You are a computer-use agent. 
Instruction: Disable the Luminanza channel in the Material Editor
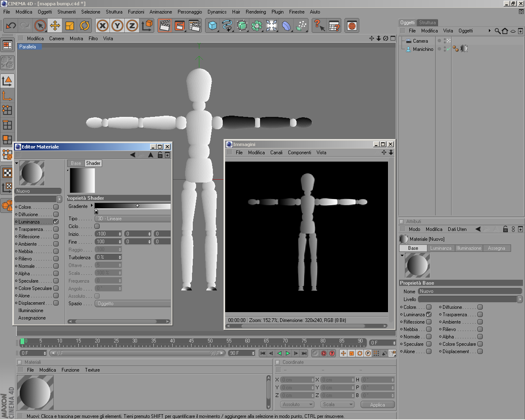pyautogui.click(x=56, y=222)
